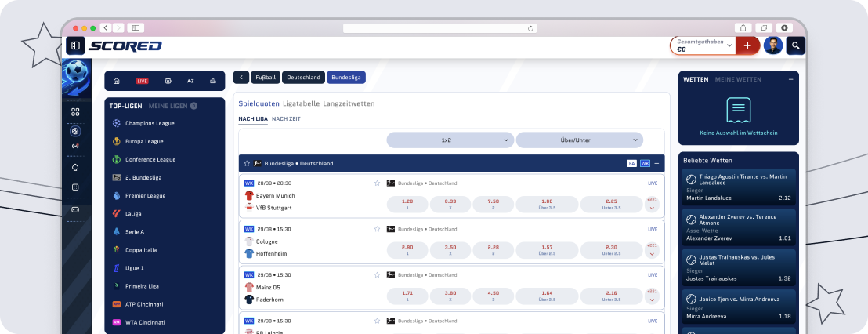Open the user profile avatar
The width and height of the screenshot is (868, 334).
tap(773, 45)
